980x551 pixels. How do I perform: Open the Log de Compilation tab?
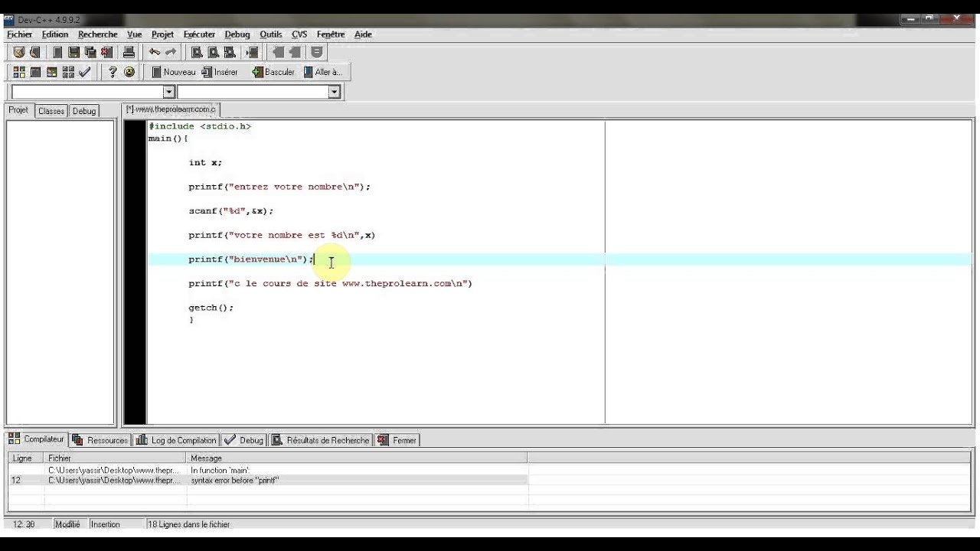(x=177, y=440)
